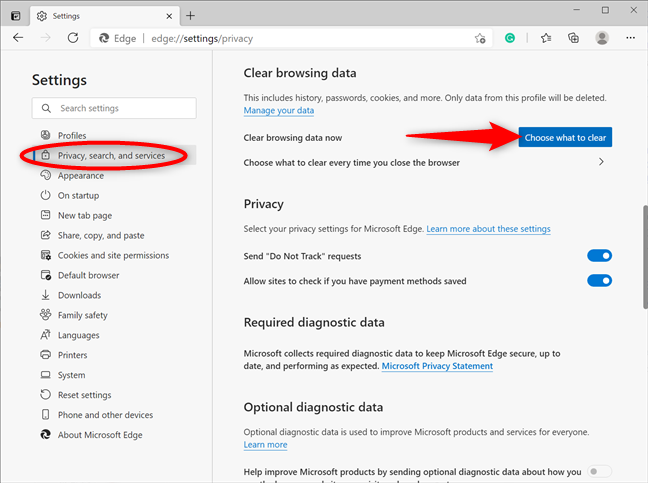Open a new tab with plus icon
Viewport: 648px width, 483px height.
(190, 16)
